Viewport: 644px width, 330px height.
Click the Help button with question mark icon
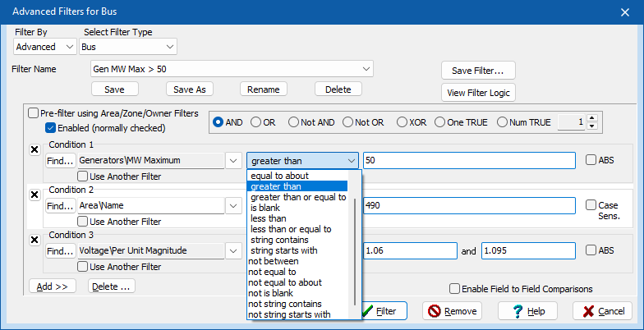527,311
